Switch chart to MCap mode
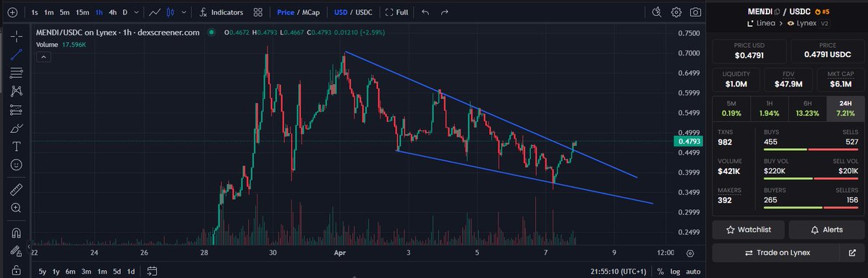This screenshot has height=278, width=868. (x=311, y=12)
